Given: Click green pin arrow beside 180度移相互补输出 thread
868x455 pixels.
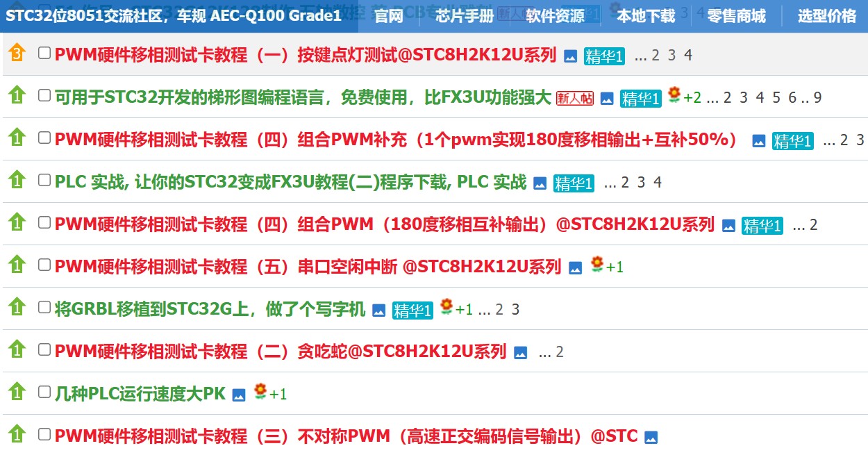Looking at the screenshot, I should click(17, 223).
